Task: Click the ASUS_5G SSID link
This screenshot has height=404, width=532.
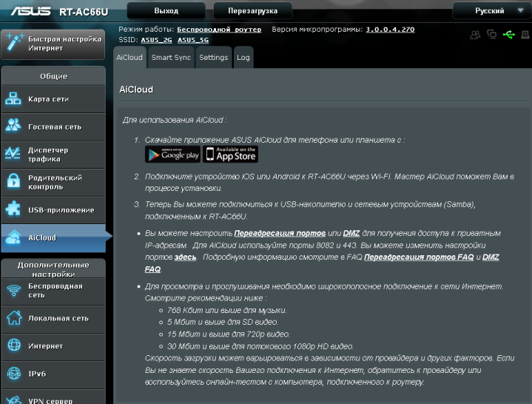Action: coord(193,40)
